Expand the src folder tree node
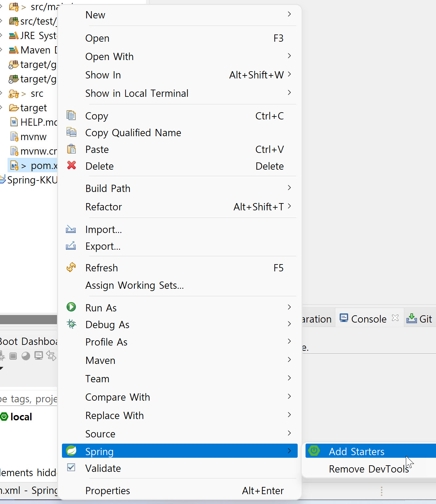Image resolution: width=436 pixels, height=504 pixels. click(x=2, y=93)
